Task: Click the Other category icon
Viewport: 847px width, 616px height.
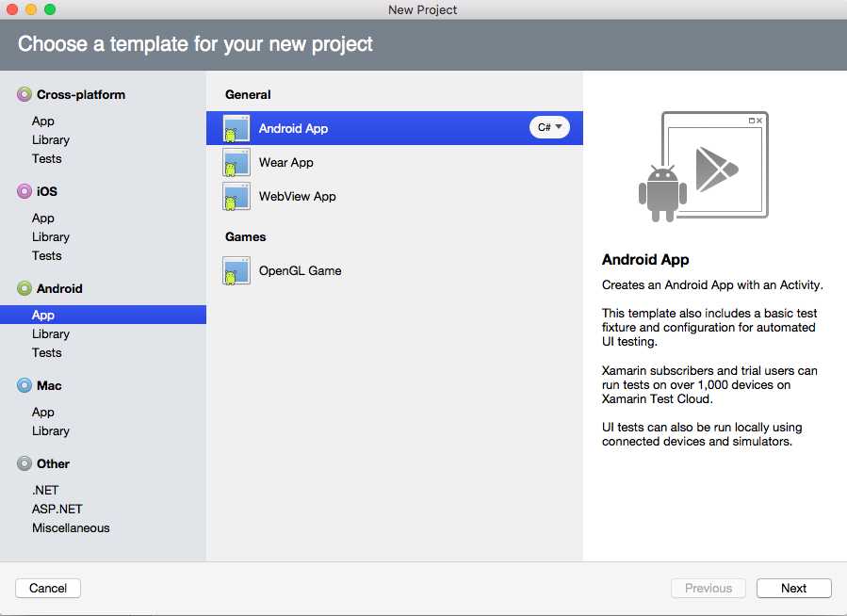Action: point(24,463)
